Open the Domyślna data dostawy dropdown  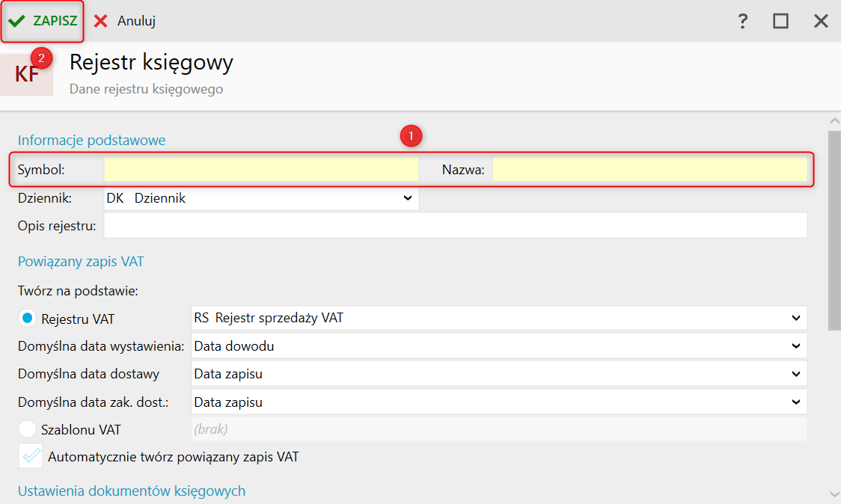point(499,374)
